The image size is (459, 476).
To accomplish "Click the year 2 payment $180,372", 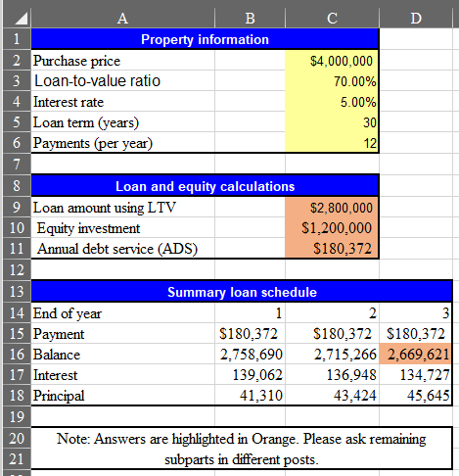I will pos(332,333).
